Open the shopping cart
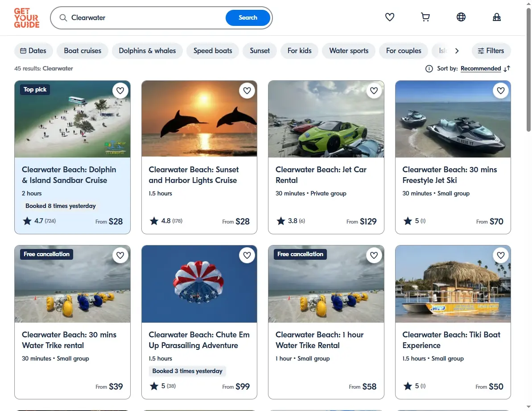532x411 pixels. pyautogui.click(x=425, y=17)
